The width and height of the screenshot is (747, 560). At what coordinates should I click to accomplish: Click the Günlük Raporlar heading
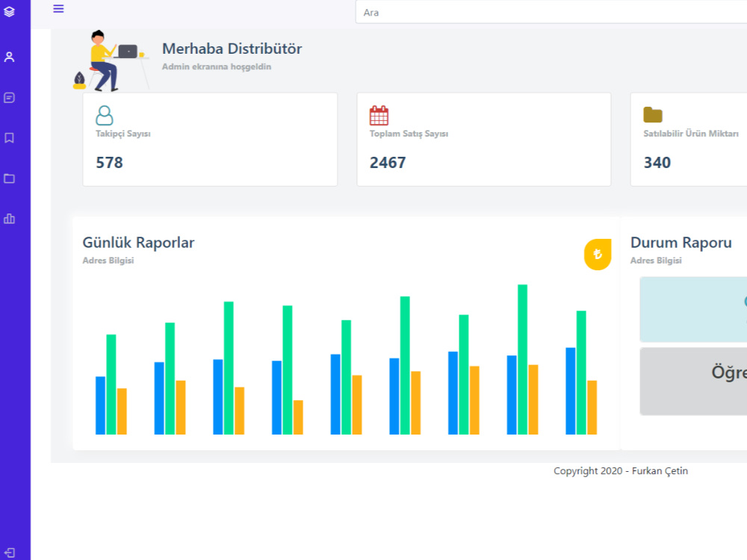click(139, 243)
